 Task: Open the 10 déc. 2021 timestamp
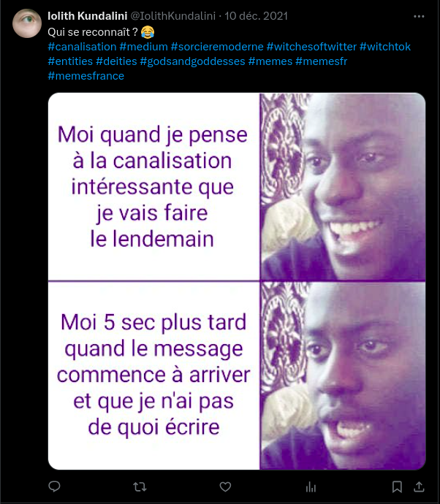pyautogui.click(x=256, y=16)
